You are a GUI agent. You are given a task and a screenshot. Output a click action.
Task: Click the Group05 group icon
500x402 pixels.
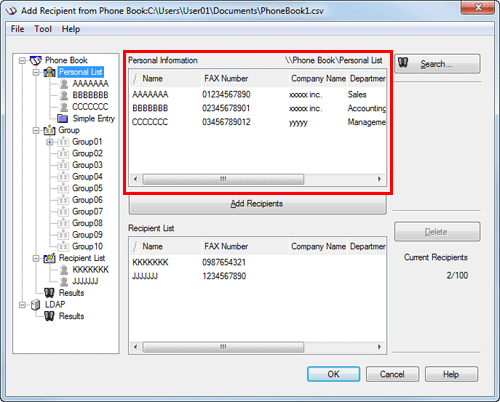tap(63, 188)
